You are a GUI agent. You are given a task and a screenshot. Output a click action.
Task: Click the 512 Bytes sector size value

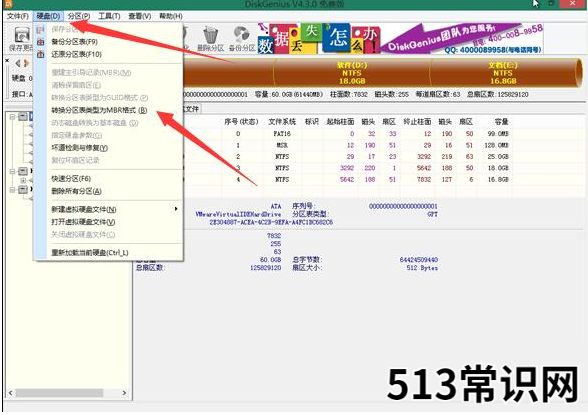(422, 268)
